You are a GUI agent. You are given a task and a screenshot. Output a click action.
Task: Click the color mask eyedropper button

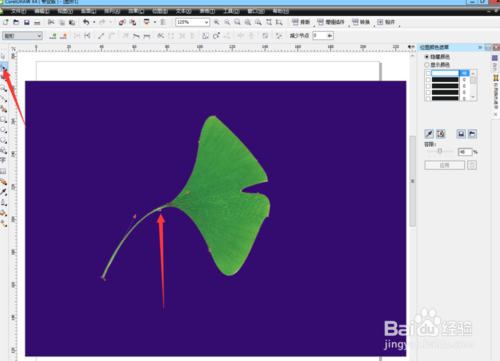[429, 134]
